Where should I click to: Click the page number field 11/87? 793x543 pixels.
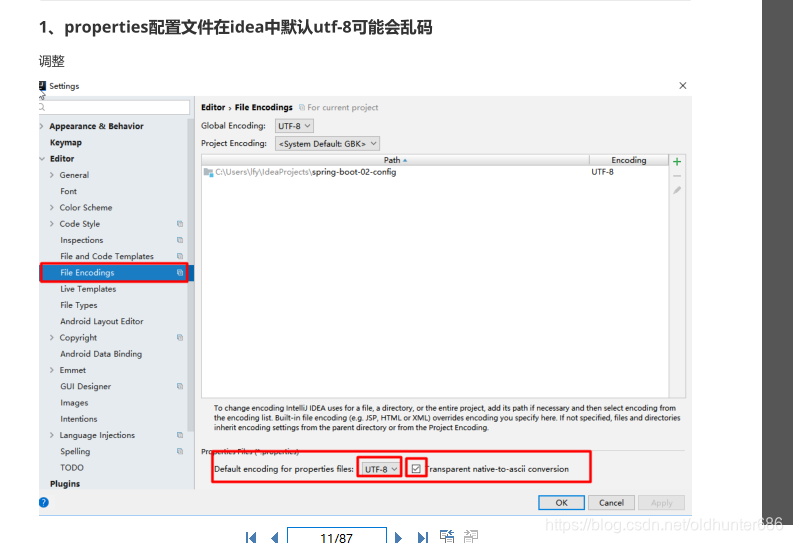pyautogui.click(x=337, y=536)
